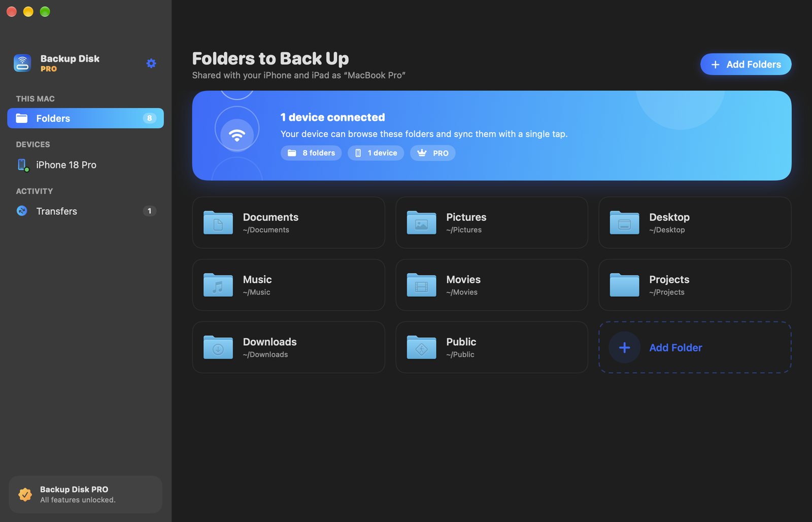
Task: Open Transfers in the sidebar
Action: (85, 211)
